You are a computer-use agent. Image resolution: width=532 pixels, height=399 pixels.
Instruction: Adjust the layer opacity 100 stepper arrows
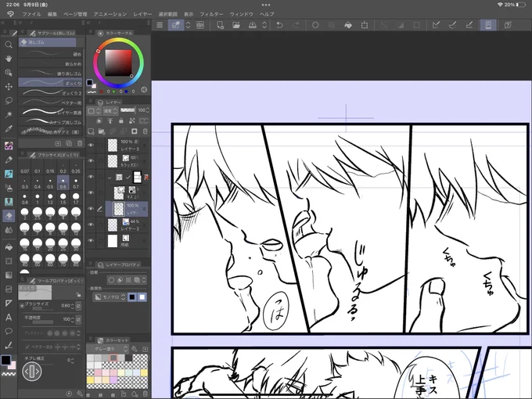tap(147, 110)
